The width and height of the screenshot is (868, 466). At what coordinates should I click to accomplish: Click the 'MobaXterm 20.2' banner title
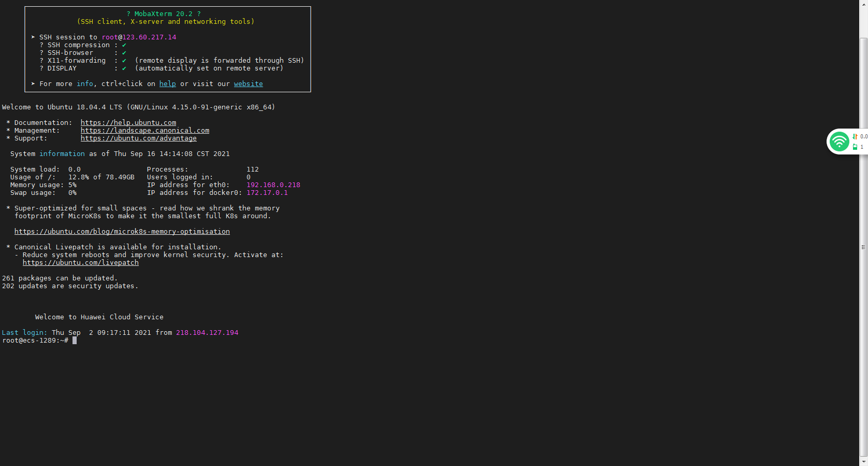click(x=164, y=14)
